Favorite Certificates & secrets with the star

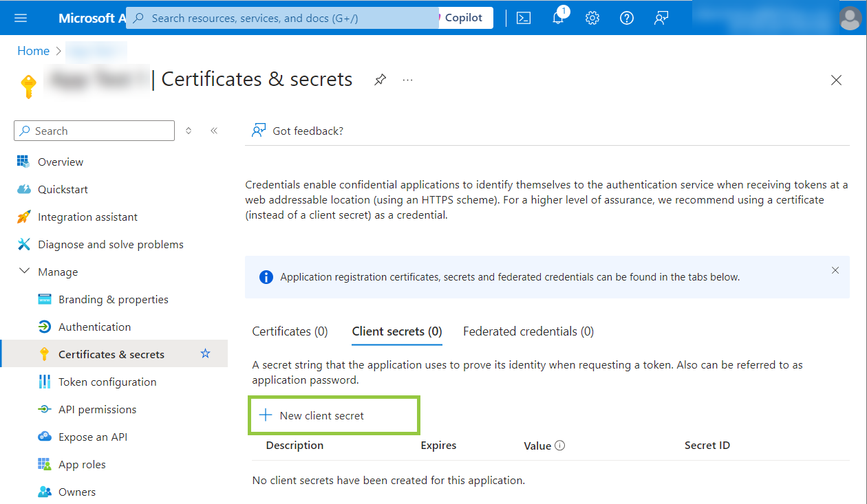coord(205,354)
